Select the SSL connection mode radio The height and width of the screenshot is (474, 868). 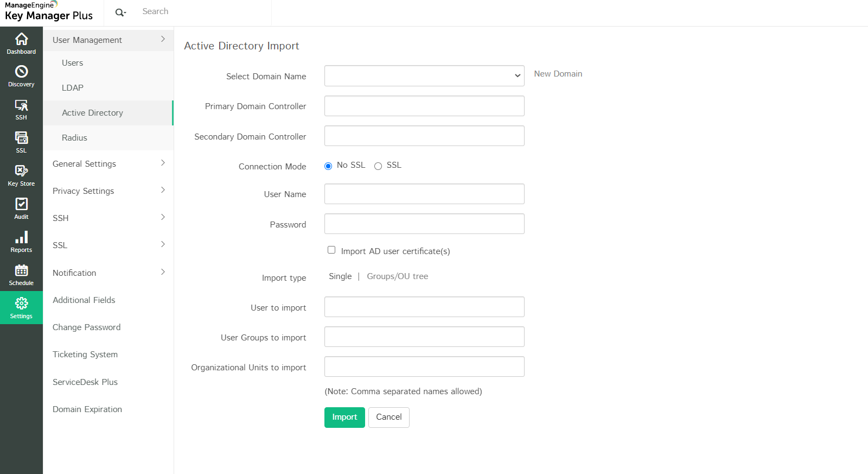click(378, 166)
